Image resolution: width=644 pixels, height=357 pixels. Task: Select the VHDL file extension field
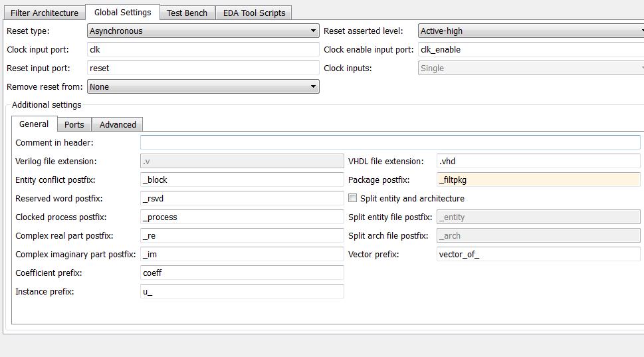coord(538,161)
